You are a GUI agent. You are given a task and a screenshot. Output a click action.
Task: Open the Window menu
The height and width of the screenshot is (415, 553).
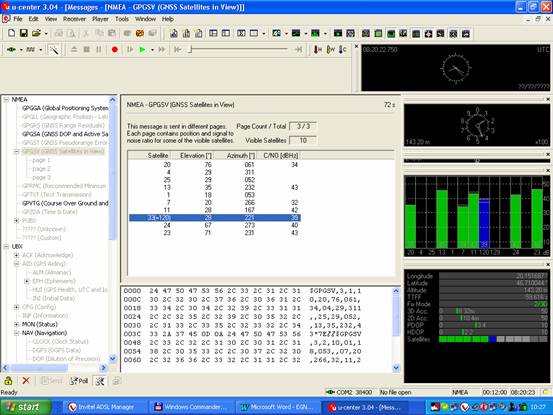click(145, 19)
